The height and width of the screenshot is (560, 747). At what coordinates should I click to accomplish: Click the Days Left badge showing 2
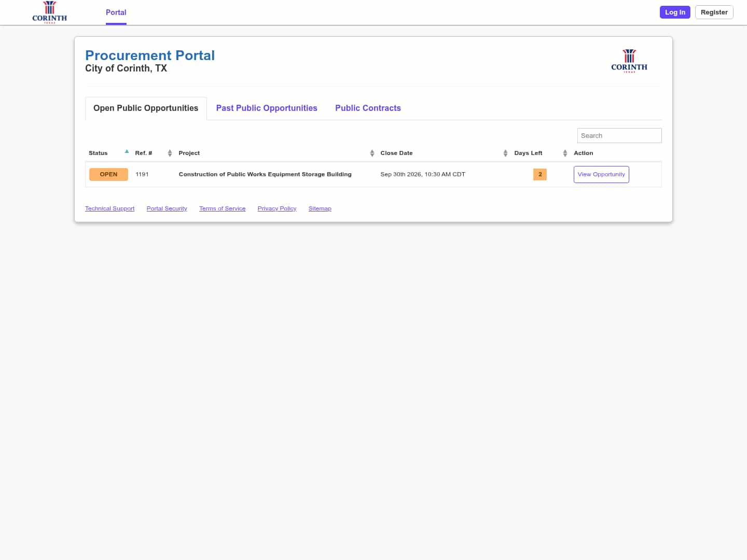coord(540,174)
